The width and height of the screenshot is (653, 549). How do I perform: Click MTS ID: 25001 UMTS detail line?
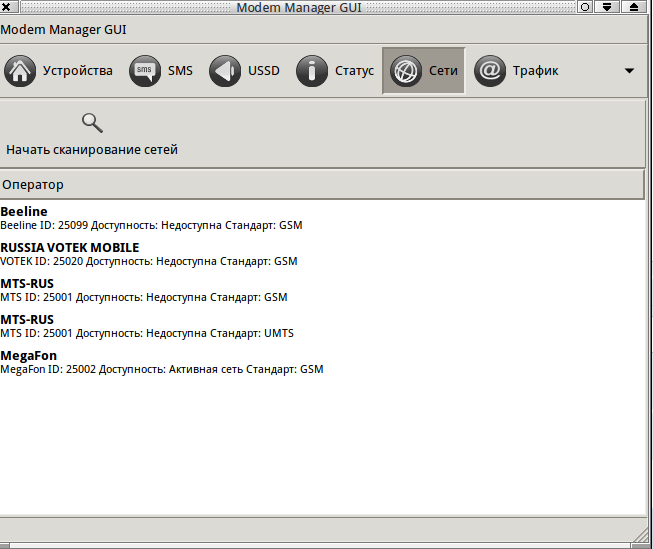pos(147,334)
